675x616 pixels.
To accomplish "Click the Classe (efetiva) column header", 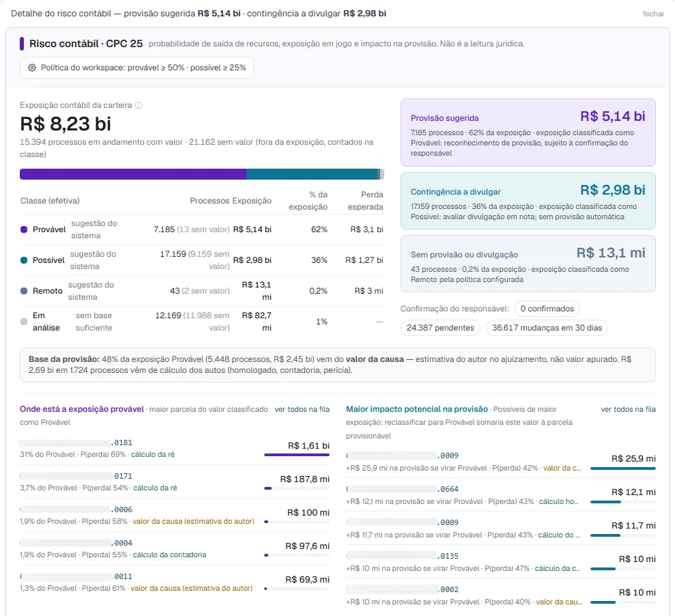I will 50,201.
